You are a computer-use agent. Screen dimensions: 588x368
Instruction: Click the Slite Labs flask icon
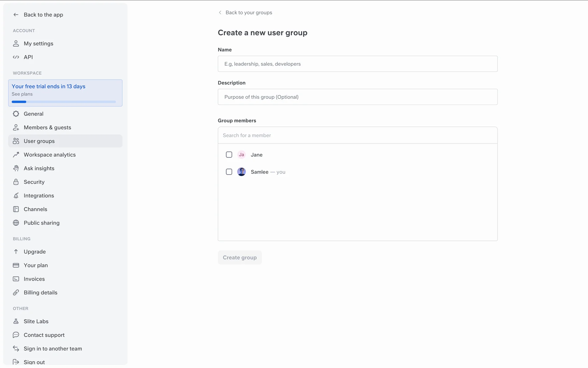tap(16, 321)
